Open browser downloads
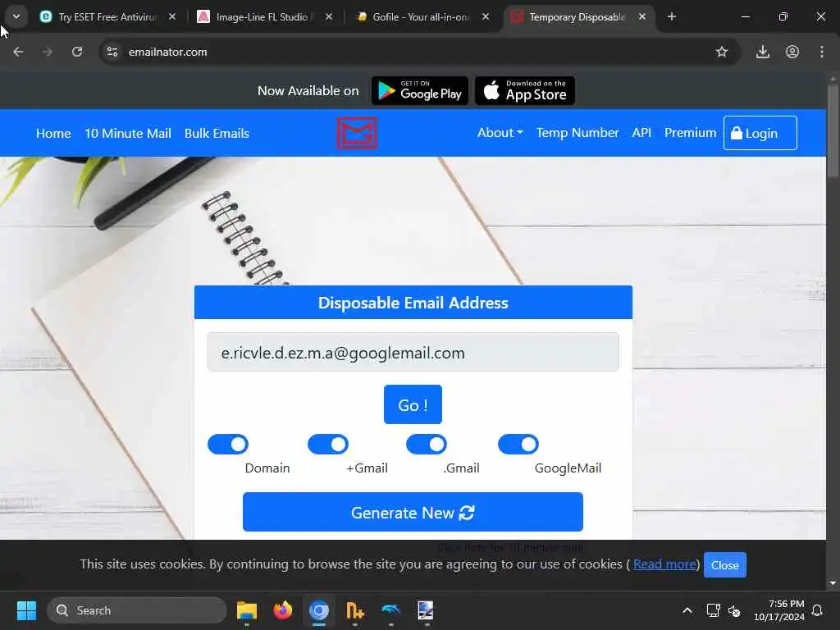840x630 pixels. 763,52
